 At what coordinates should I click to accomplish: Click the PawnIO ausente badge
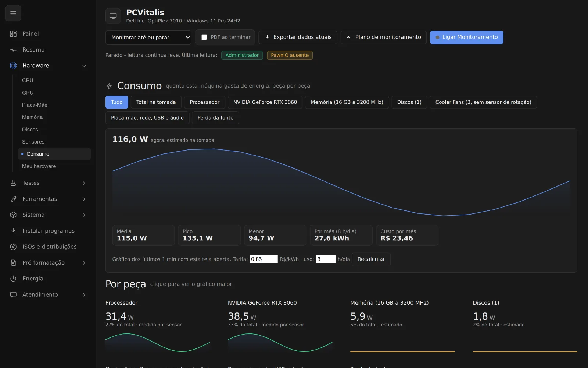(x=290, y=55)
